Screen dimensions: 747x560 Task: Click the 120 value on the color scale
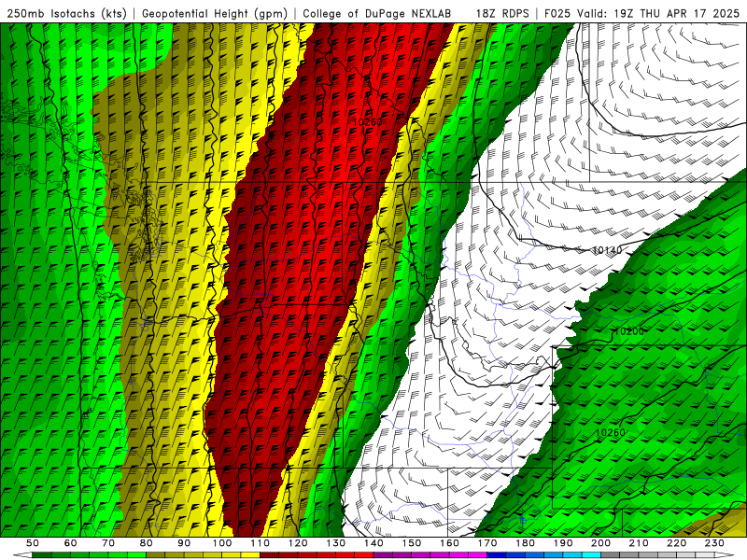(x=298, y=543)
